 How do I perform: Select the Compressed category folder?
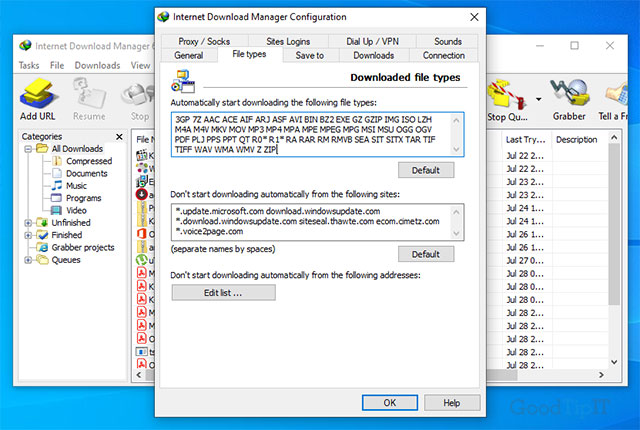coord(89,161)
